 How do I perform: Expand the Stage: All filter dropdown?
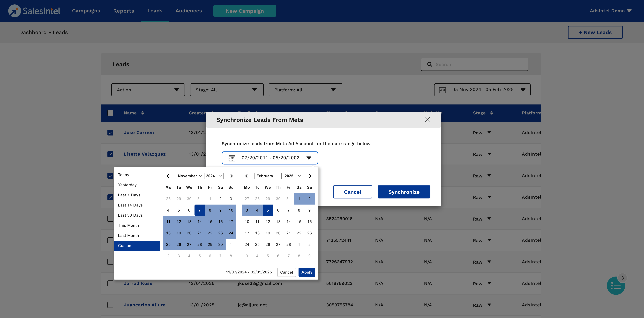[x=226, y=90]
